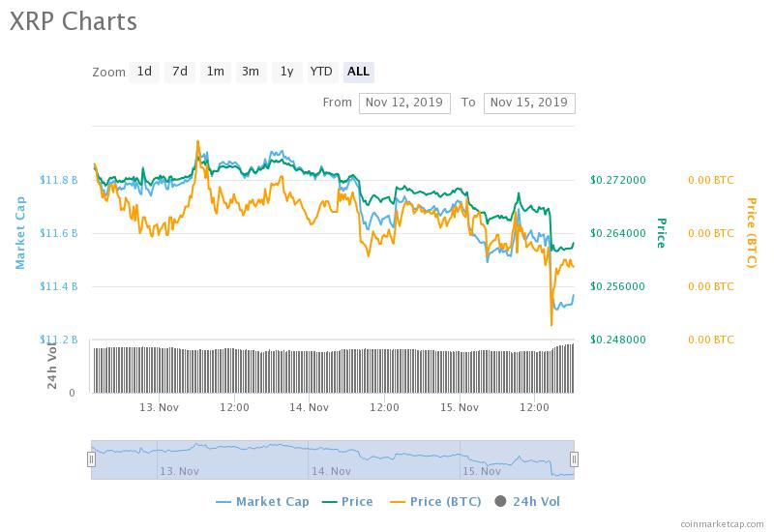
Task: Click the green Price vertical axis title
Action: pyautogui.click(x=662, y=233)
